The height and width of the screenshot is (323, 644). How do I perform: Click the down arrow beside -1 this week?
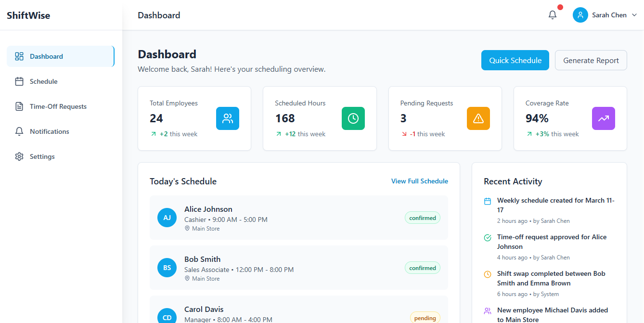pos(404,134)
